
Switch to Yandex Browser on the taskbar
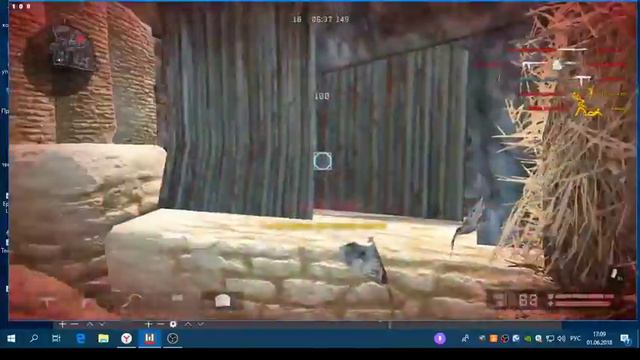tap(127, 338)
